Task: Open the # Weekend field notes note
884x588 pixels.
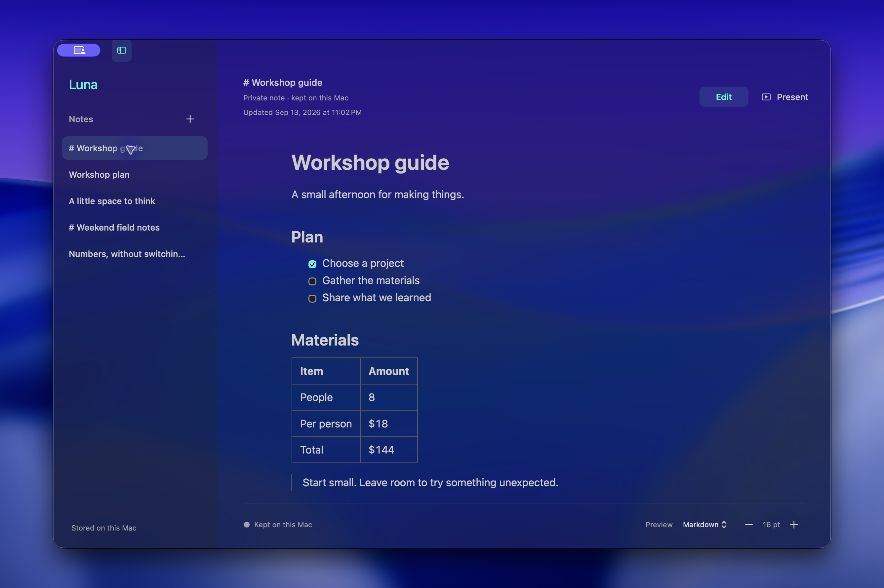Action: click(x=135, y=228)
